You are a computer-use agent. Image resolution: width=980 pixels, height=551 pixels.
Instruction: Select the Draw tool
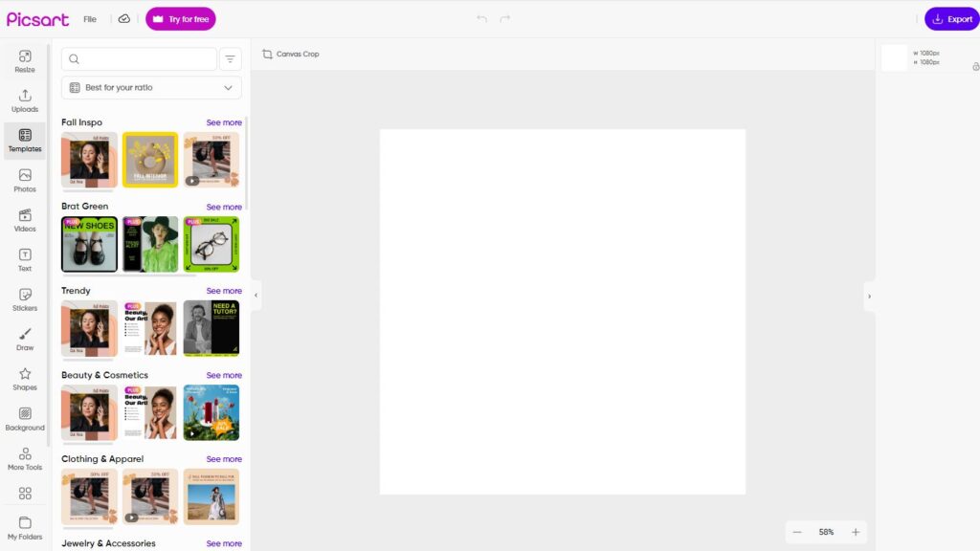[x=25, y=340]
